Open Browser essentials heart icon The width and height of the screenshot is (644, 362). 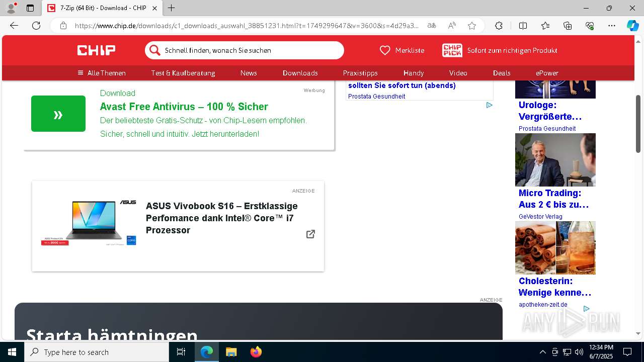point(590,26)
